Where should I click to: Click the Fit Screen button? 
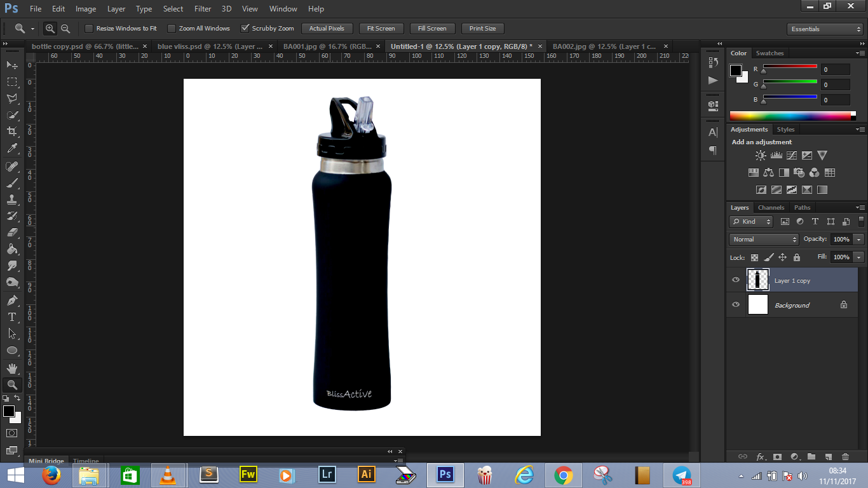point(381,28)
